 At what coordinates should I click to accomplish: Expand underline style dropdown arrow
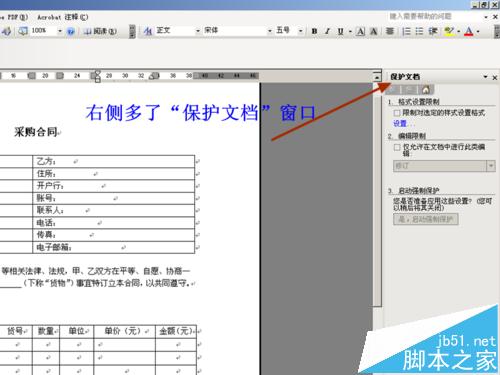(350, 31)
